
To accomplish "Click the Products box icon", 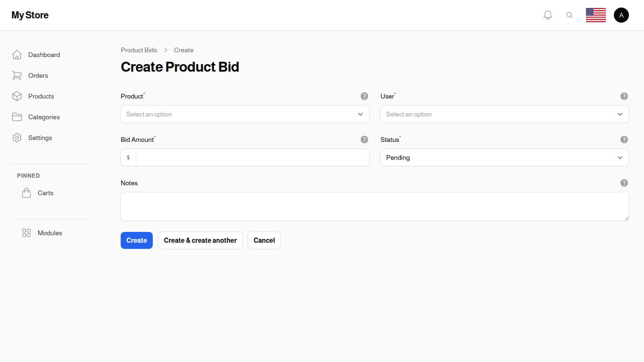I will [17, 96].
